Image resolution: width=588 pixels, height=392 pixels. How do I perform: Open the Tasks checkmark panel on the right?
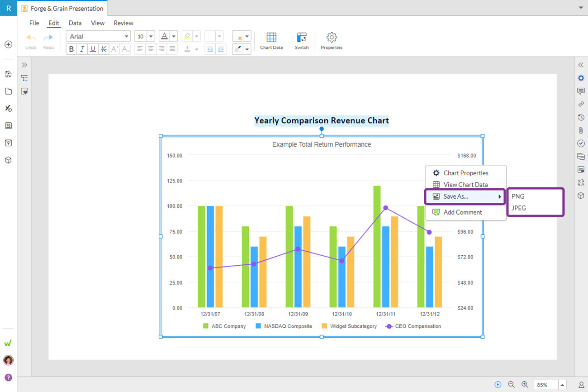tap(581, 143)
